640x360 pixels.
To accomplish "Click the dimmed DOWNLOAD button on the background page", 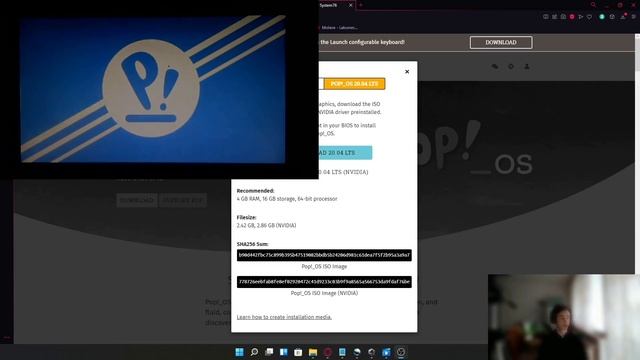I will click(137, 200).
